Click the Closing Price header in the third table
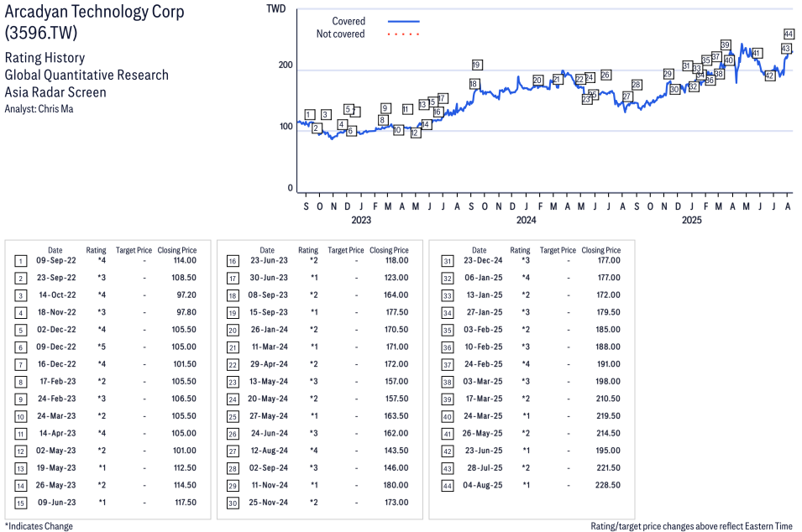Image resolution: width=802 pixels, height=532 pixels. (x=601, y=250)
